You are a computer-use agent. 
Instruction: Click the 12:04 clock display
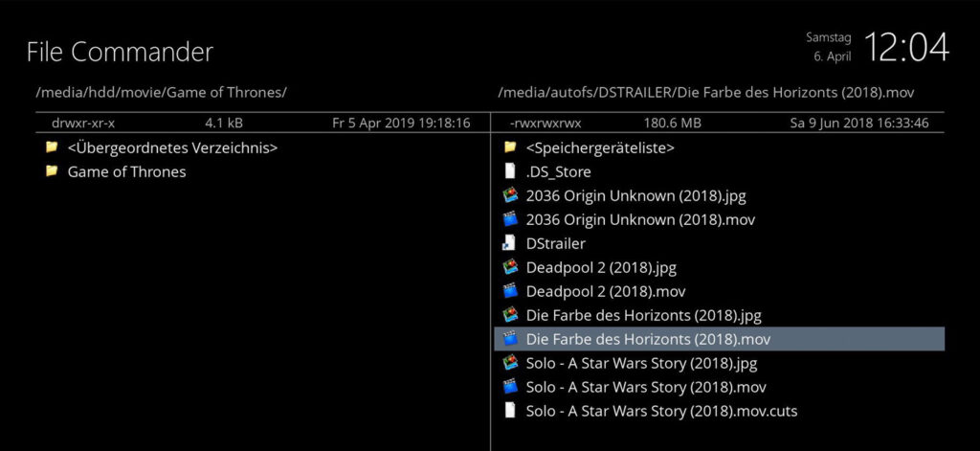pyautogui.click(x=906, y=47)
